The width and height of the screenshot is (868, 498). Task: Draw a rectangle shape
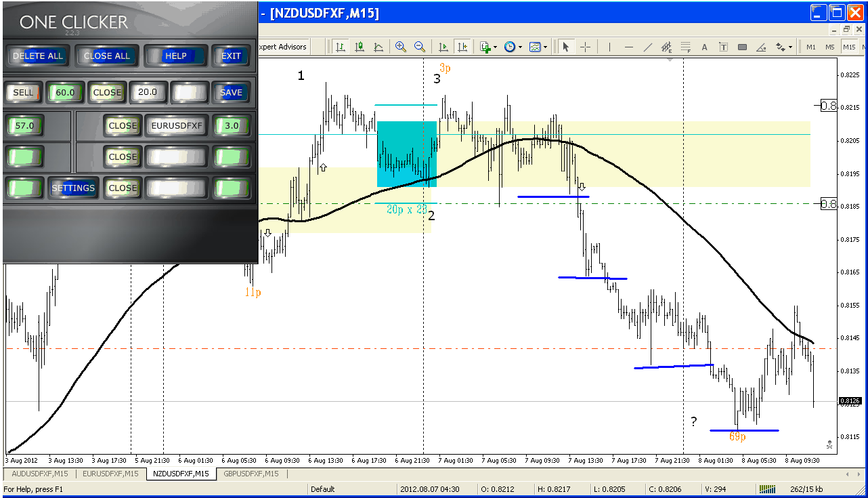[742, 47]
